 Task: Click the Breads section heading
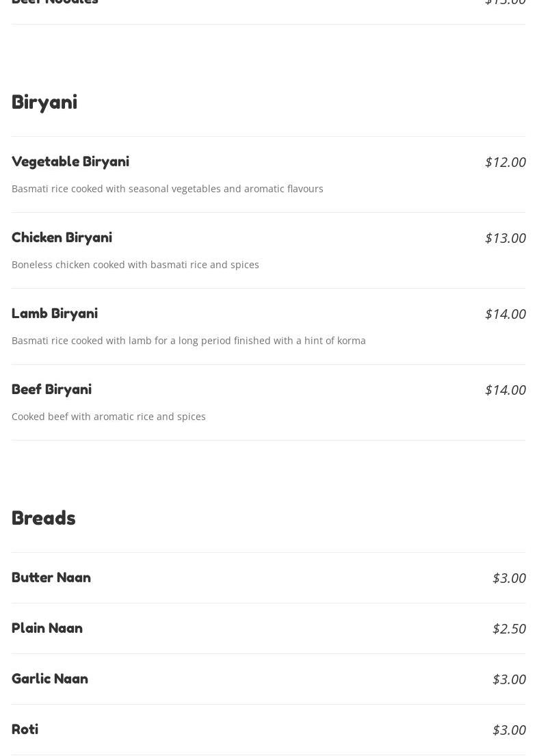44,518
